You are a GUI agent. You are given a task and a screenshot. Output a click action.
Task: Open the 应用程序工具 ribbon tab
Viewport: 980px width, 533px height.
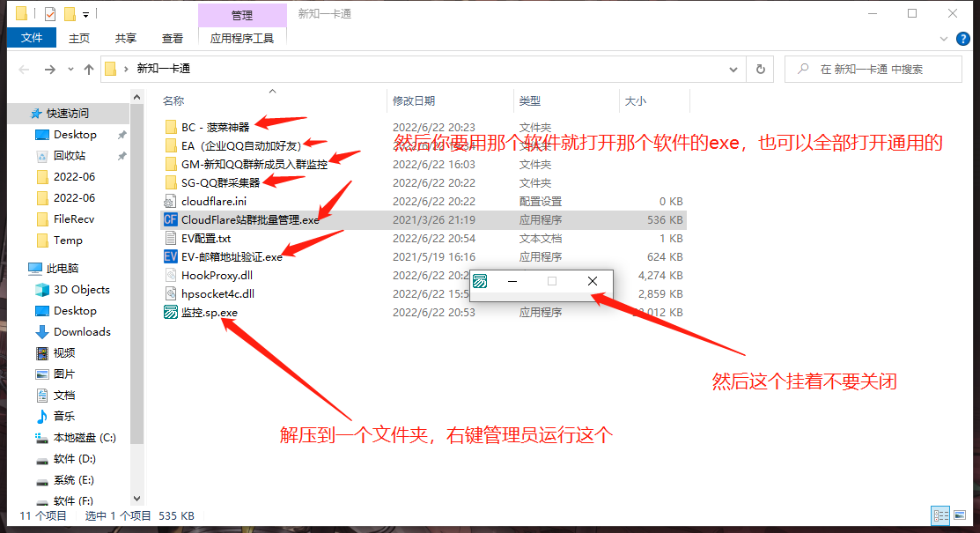(x=242, y=38)
